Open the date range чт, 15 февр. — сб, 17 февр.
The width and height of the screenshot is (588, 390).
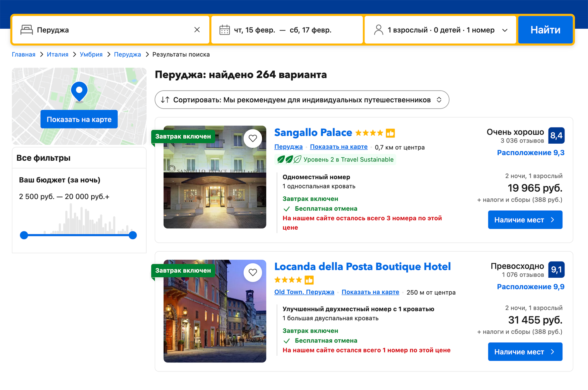(287, 30)
